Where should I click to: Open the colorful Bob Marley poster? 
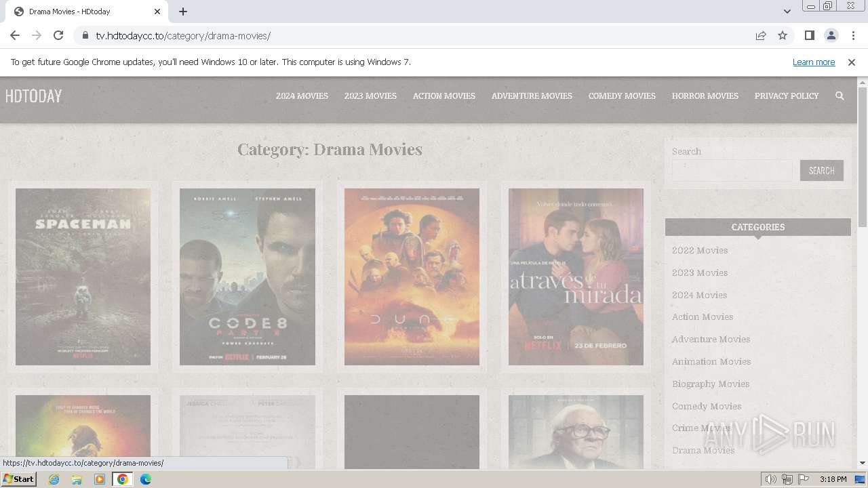pos(83,432)
